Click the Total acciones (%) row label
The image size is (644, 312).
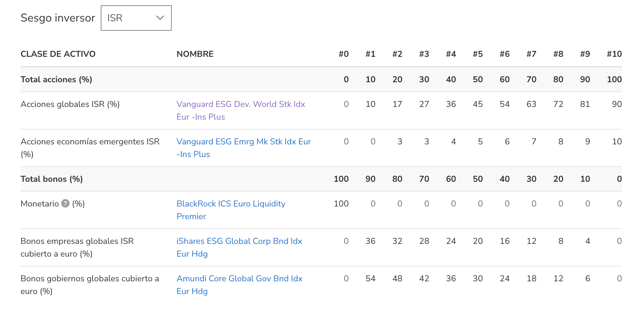tap(56, 79)
